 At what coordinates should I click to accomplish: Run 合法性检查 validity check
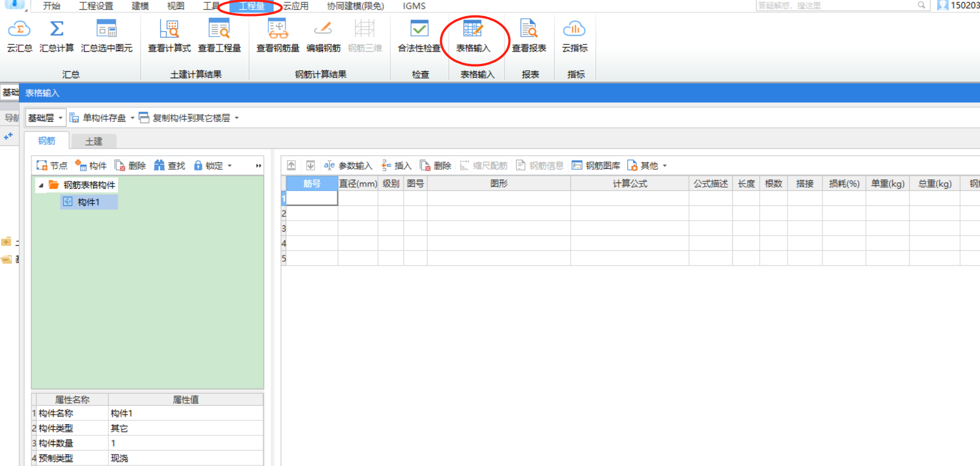click(420, 36)
